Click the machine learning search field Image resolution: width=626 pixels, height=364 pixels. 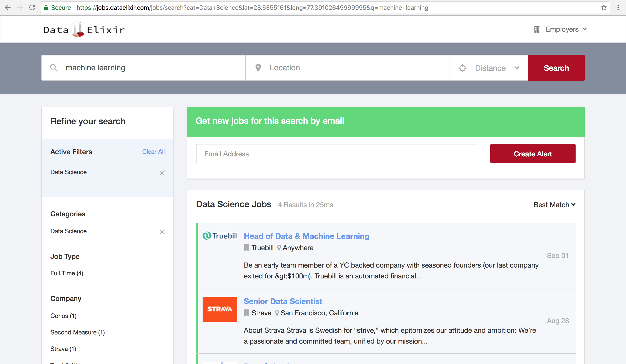pyautogui.click(x=143, y=68)
